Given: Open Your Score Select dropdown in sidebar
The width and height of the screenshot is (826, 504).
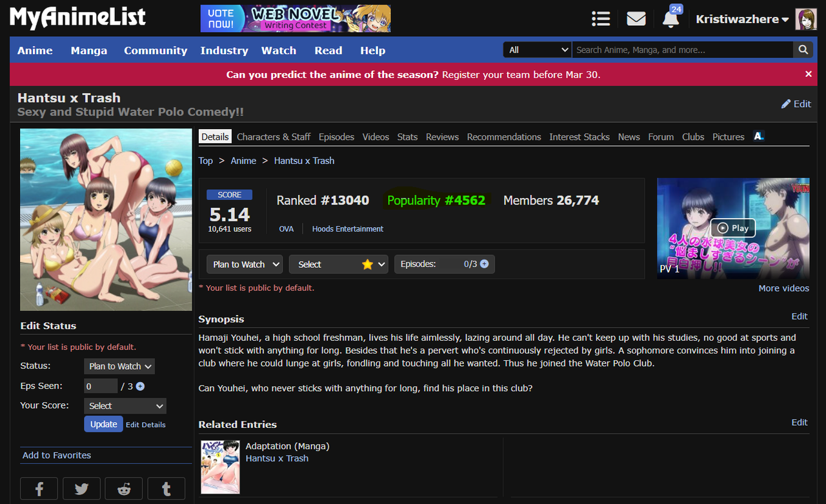Looking at the screenshot, I should click(x=125, y=406).
